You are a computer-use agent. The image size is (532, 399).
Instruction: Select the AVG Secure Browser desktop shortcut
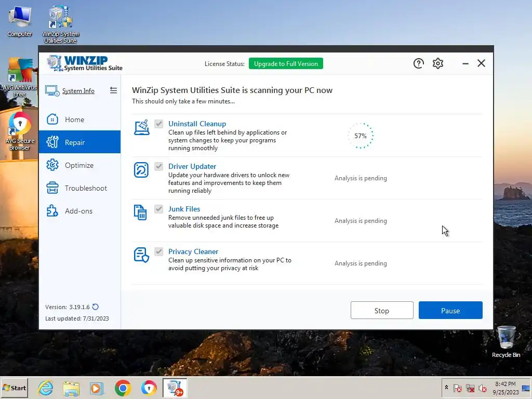tap(20, 131)
